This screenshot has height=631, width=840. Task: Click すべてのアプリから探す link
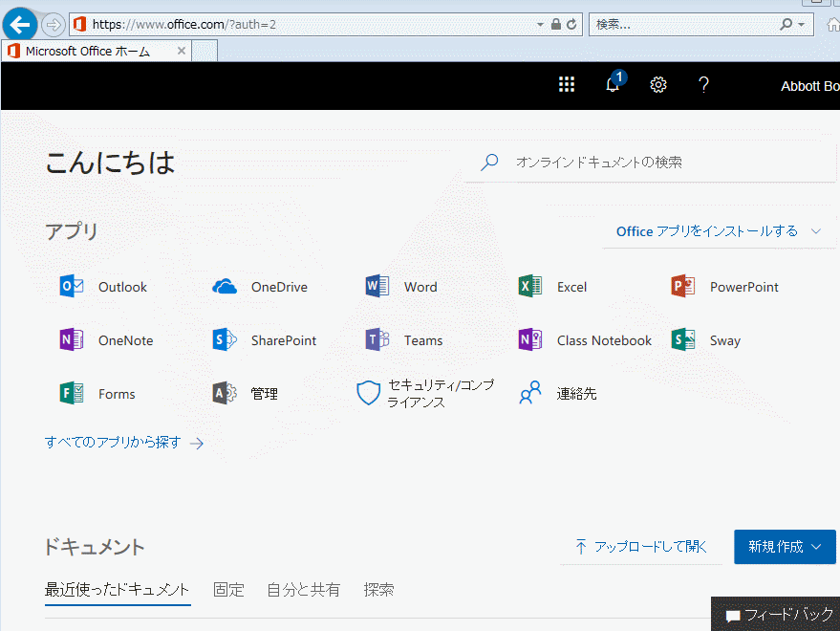click(x=124, y=443)
